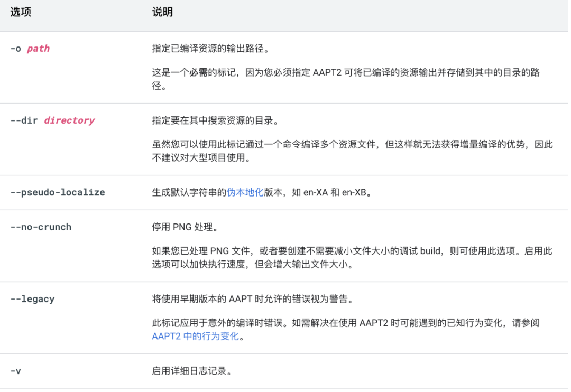Viewport: 571px width, 392px height.
Task: Click the paragraph beginning "这是一个必需的标记"
Action: (x=346, y=79)
